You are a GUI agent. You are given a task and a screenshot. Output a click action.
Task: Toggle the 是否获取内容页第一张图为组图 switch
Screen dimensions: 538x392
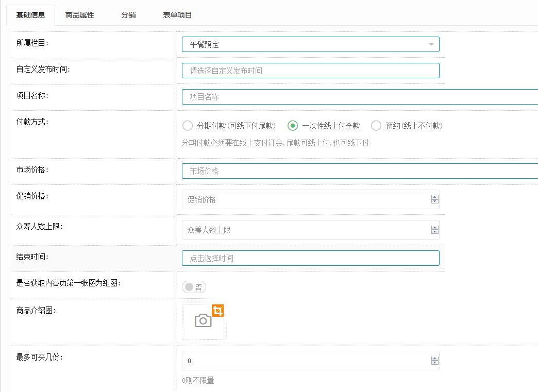[x=194, y=287]
